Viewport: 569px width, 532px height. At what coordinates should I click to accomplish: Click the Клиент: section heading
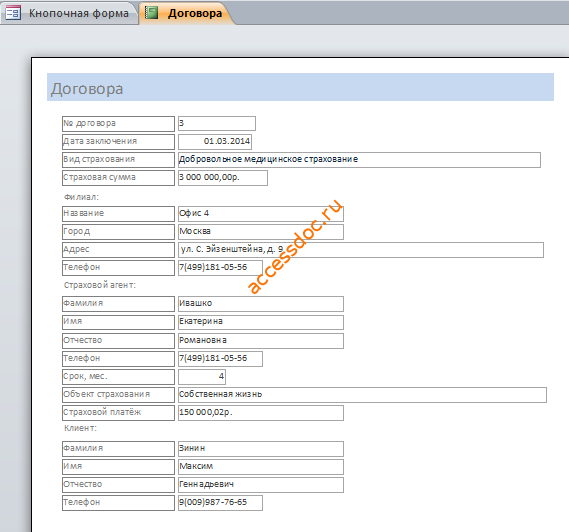81,428
